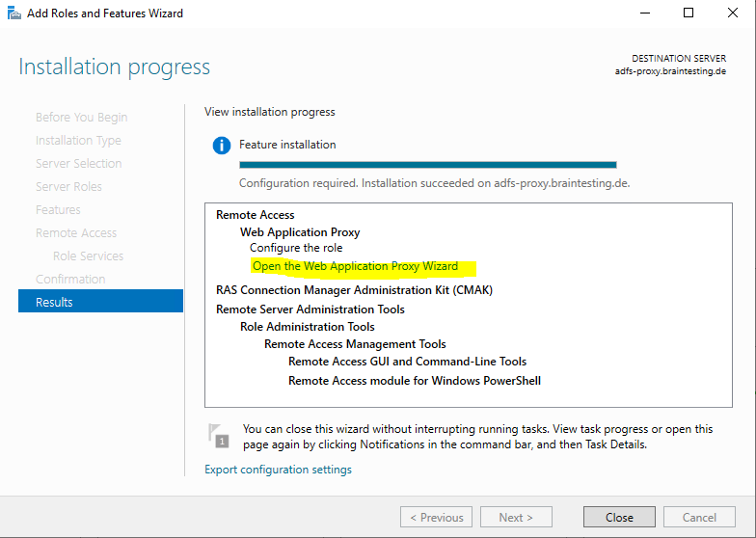This screenshot has width=756, height=538.
Task: Click the feature installation progress bar
Action: (x=428, y=165)
